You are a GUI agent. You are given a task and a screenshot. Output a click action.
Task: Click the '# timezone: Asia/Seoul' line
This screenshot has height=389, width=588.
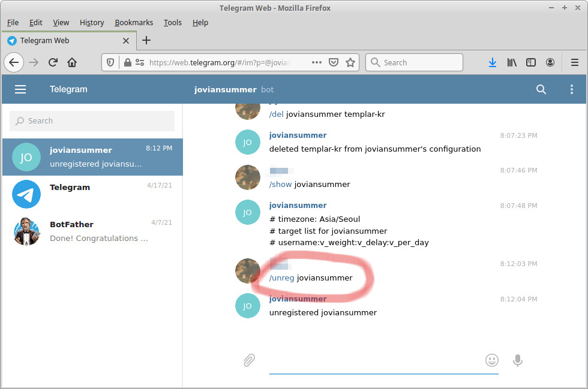pyautogui.click(x=314, y=219)
